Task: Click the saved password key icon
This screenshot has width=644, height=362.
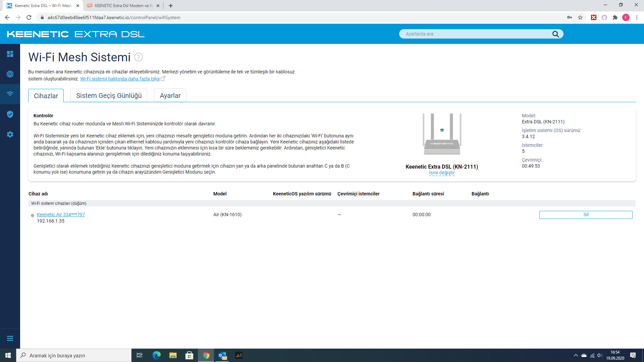Action: point(570,17)
